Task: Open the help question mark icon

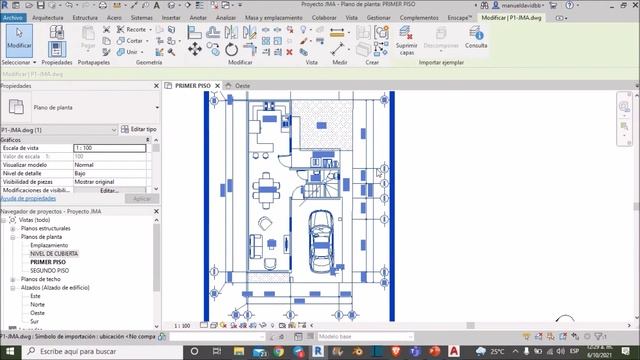Action: click(569, 5)
